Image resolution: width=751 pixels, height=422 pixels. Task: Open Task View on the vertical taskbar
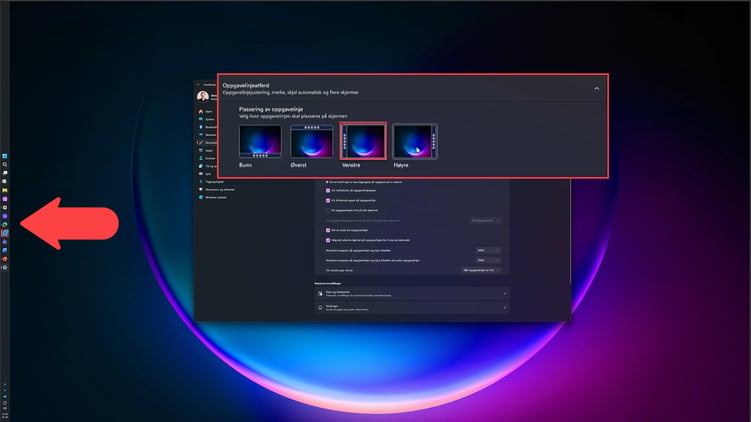[5, 173]
